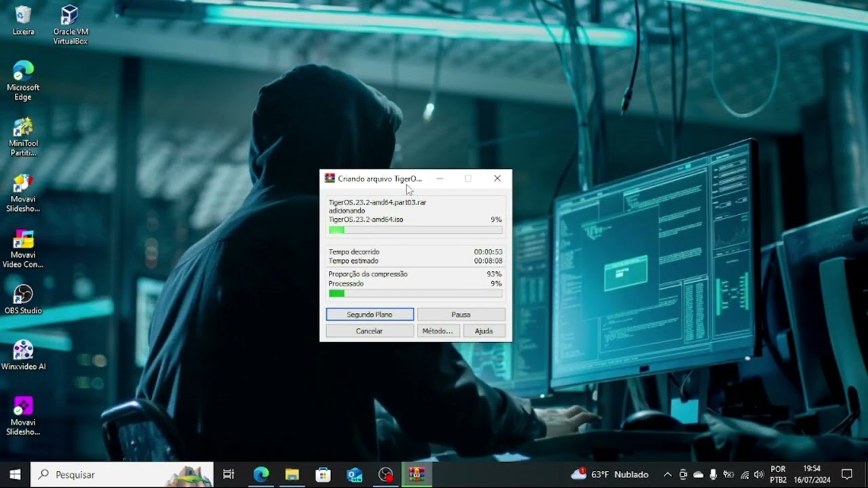Switch the POR PTB2 input language
The height and width of the screenshot is (488, 868).
tap(778, 474)
